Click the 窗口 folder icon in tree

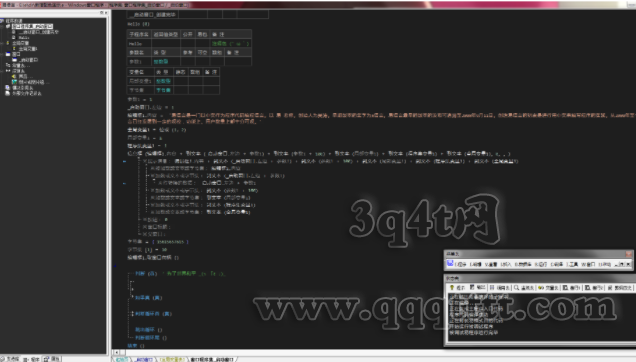pyautogui.click(x=8, y=54)
